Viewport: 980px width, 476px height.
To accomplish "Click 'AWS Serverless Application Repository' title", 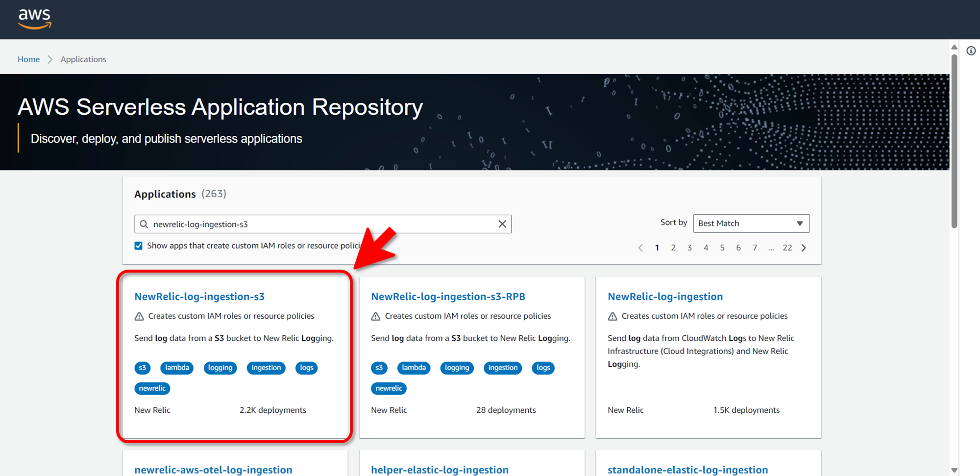I will point(220,107).
